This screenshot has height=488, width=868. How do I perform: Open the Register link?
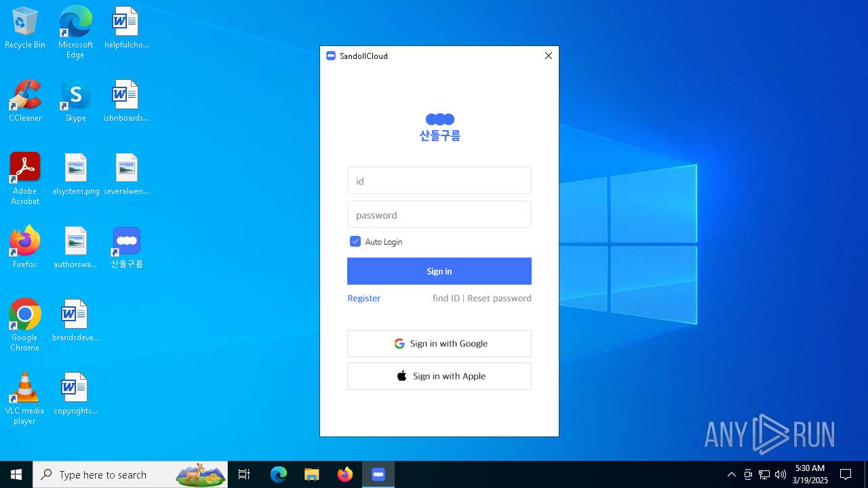tap(364, 298)
